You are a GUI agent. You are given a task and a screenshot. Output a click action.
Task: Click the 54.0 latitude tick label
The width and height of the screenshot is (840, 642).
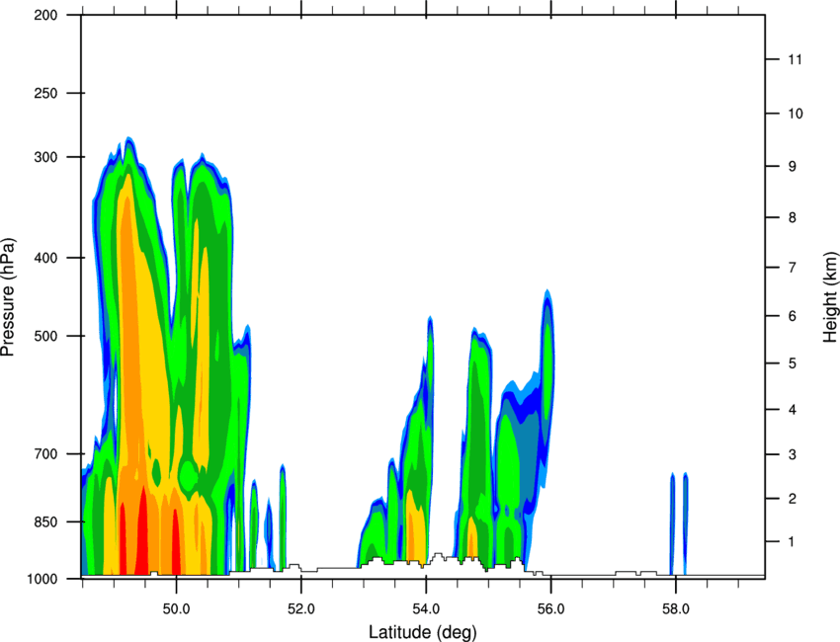426,609
